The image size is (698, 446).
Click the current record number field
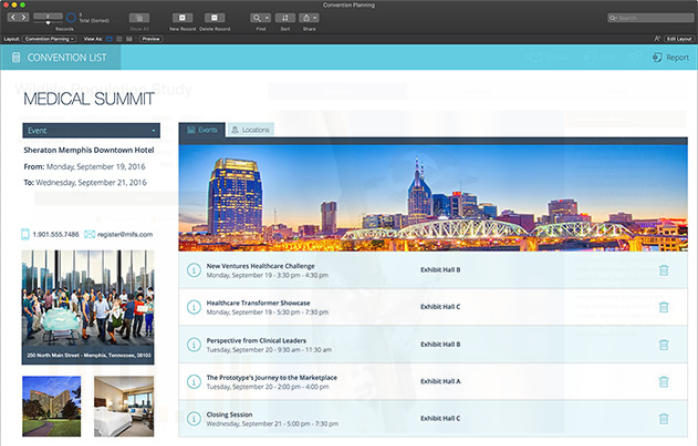click(x=48, y=16)
